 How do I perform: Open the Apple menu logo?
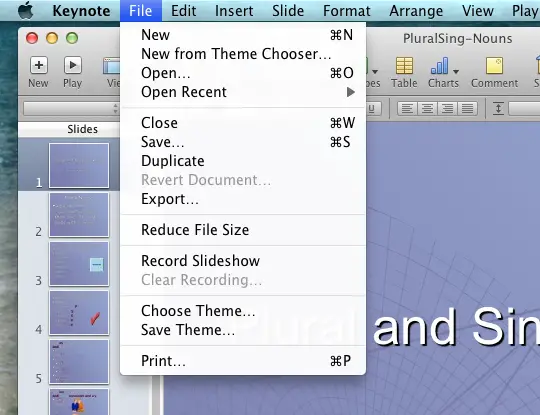point(26,10)
